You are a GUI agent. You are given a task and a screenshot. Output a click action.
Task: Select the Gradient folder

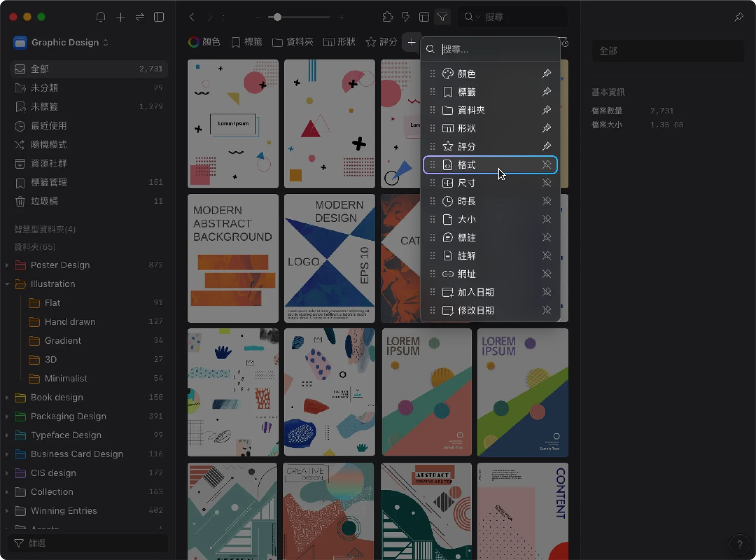click(89, 341)
